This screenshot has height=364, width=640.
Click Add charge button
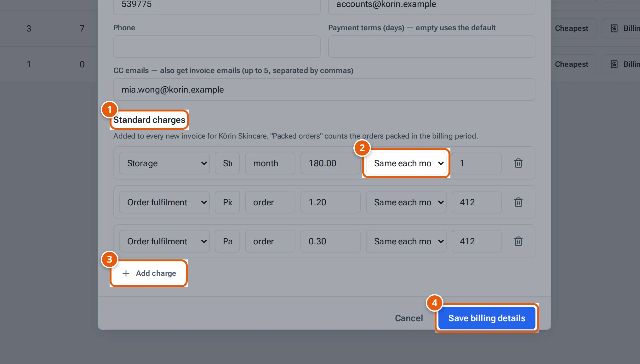pyautogui.click(x=149, y=273)
